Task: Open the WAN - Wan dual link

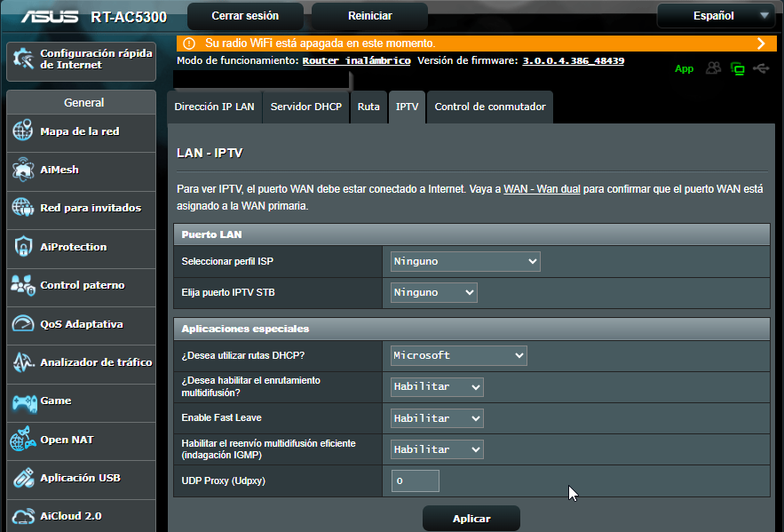Action: click(x=541, y=187)
